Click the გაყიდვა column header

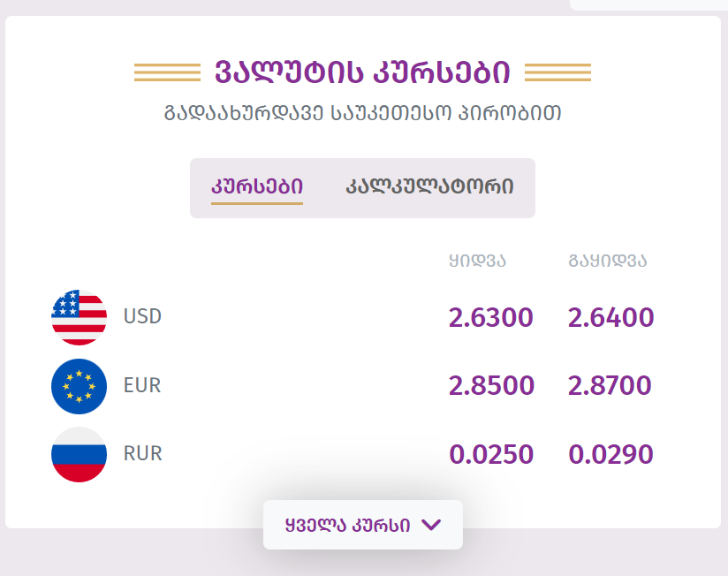click(607, 261)
